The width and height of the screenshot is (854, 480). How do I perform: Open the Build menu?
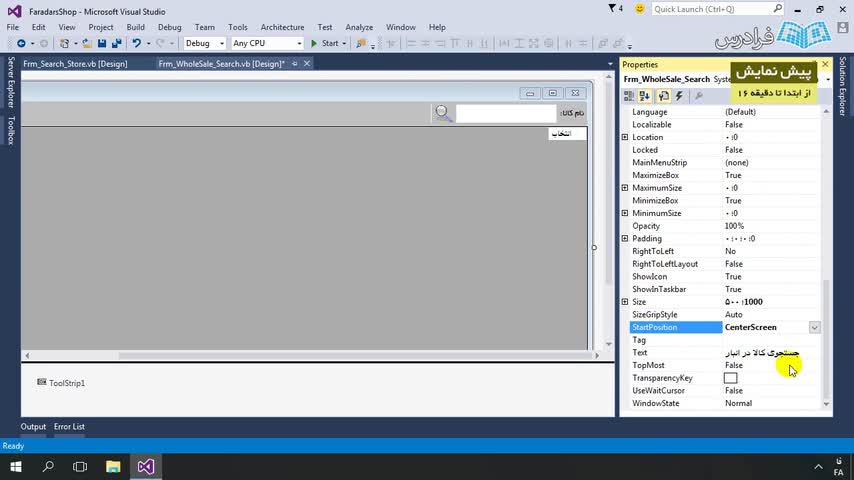pyautogui.click(x=136, y=27)
